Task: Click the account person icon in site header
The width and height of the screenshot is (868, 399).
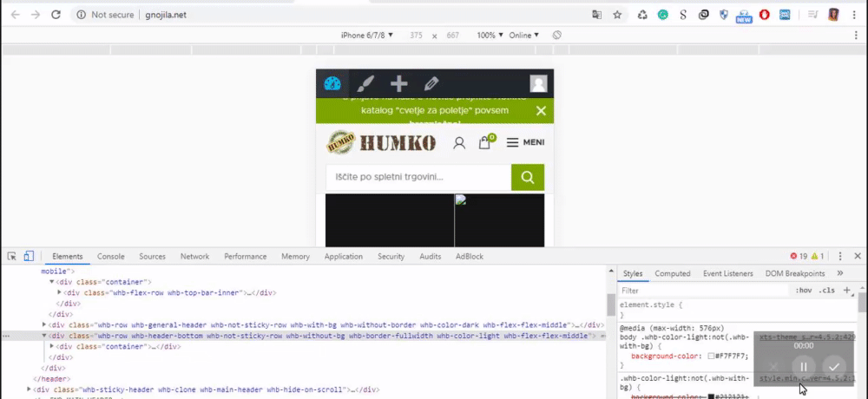Action: tap(459, 143)
